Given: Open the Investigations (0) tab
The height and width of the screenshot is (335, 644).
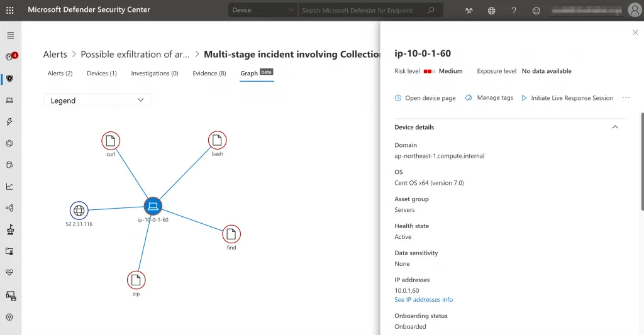Looking at the screenshot, I should (155, 74).
